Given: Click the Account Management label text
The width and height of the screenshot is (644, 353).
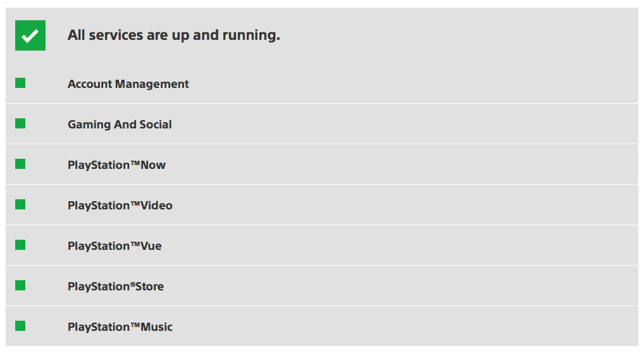Looking at the screenshot, I should pyautogui.click(x=128, y=84).
